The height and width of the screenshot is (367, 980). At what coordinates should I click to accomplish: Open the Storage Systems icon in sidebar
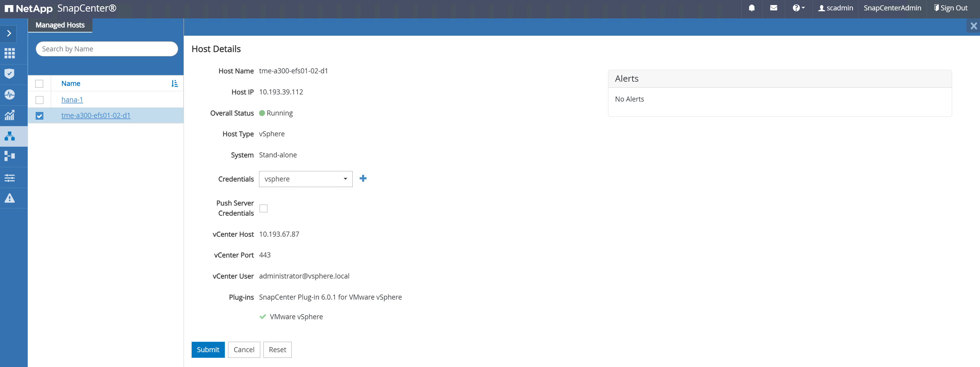[x=10, y=156]
